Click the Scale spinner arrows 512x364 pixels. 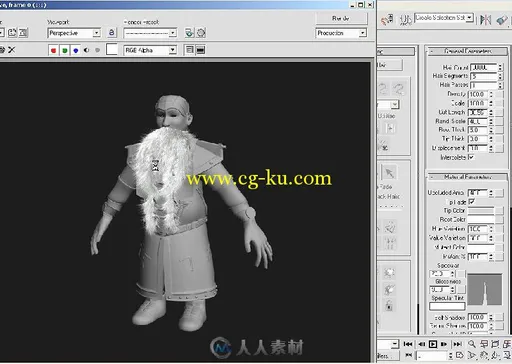point(491,103)
